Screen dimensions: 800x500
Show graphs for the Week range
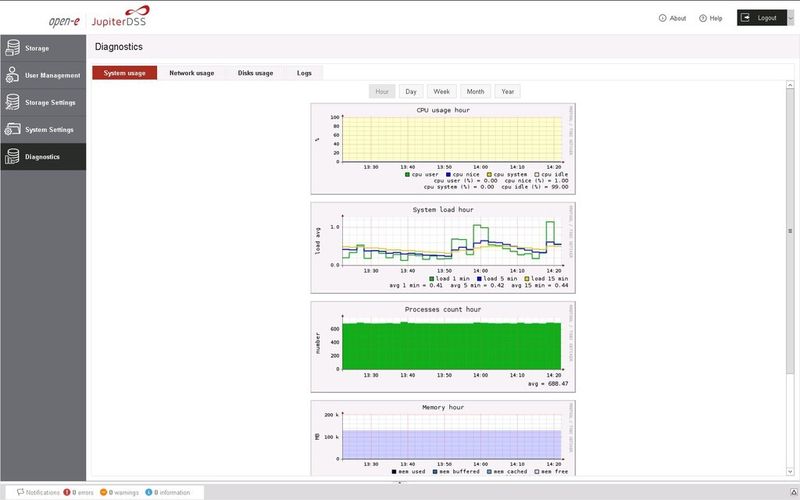[441, 91]
